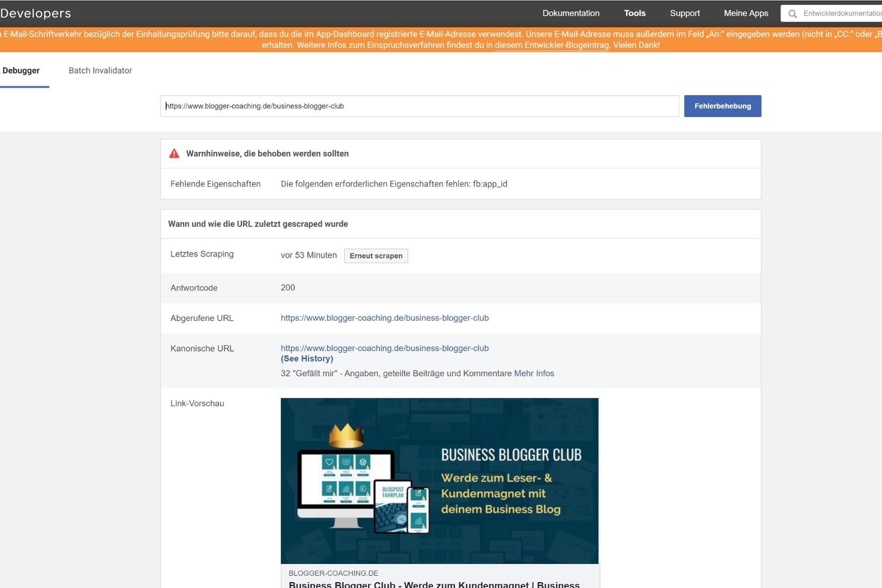882x588 pixels.
Task: Click the BLOGGER-COACHING.DE preview domain text
Action: click(333, 573)
